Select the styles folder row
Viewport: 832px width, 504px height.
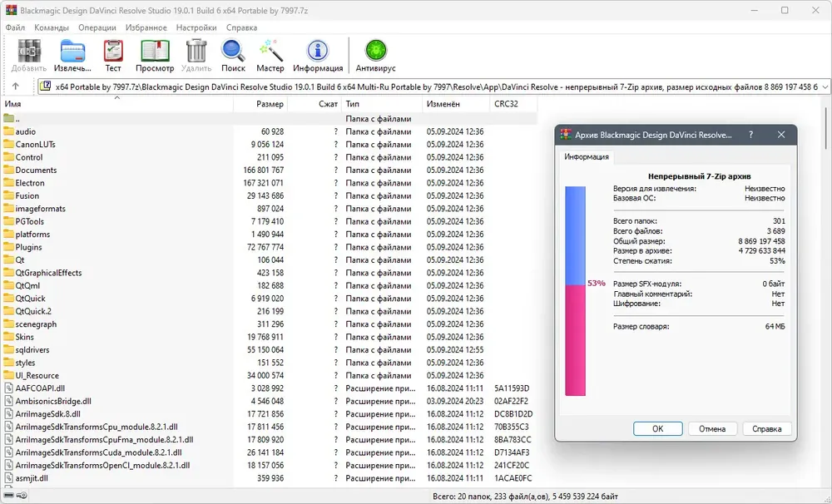[270, 363]
